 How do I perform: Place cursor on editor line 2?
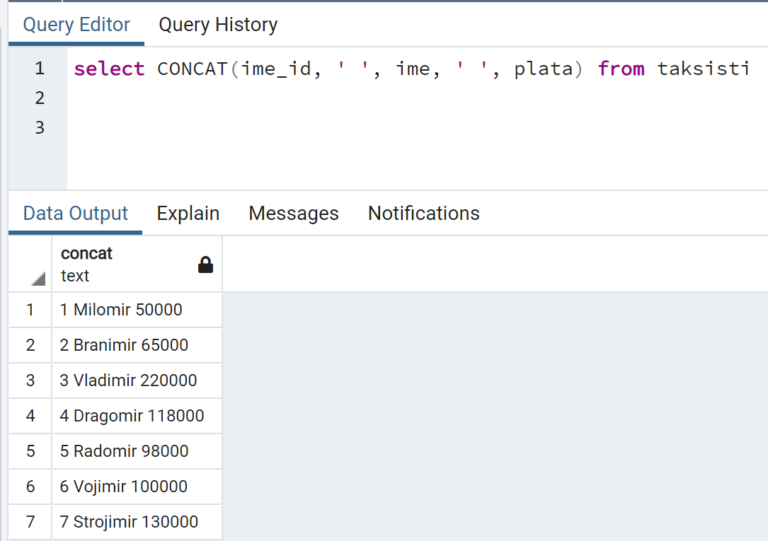[416, 98]
